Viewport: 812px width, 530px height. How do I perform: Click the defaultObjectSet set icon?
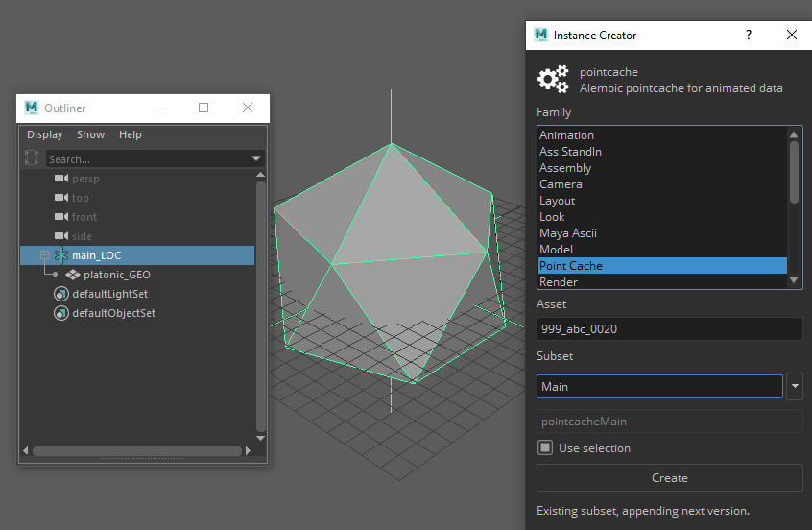coord(61,313)
